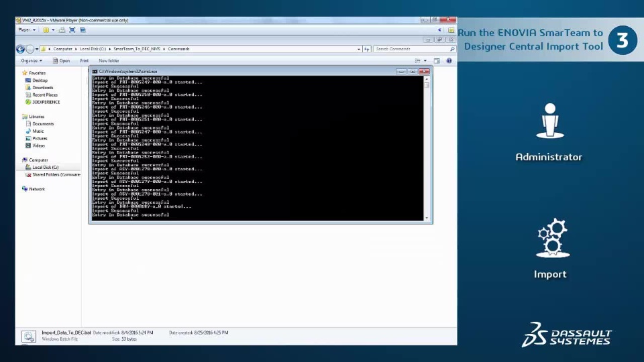644x362 pixels.
Task: Change the view icon in Explorer
Action: [x=418, y=61]
